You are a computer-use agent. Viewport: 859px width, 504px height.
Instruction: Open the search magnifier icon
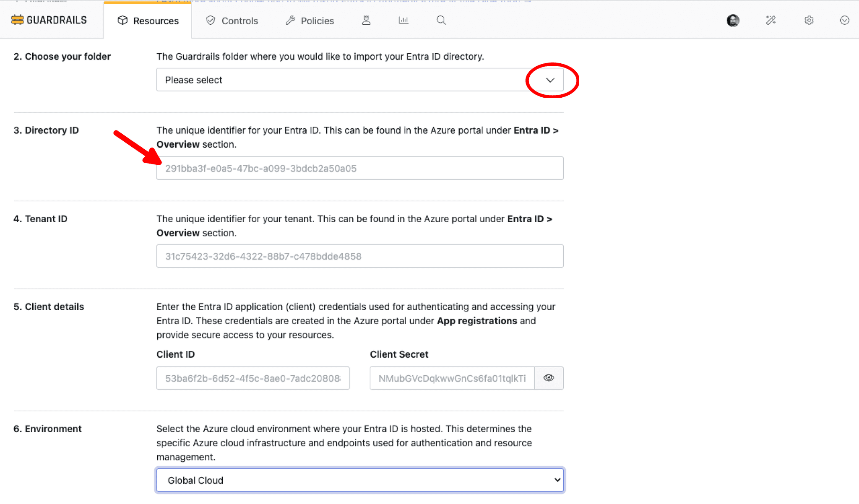pyautogui.click(x=441, y=20)
